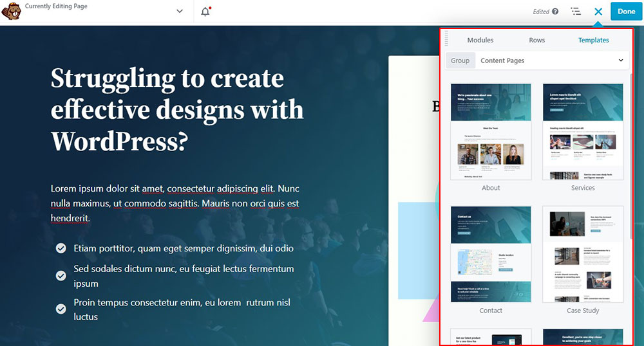Viewport: 644px width, 346px height.
Task: Click the 'Case Study' template label
Action: click(583, 311)
